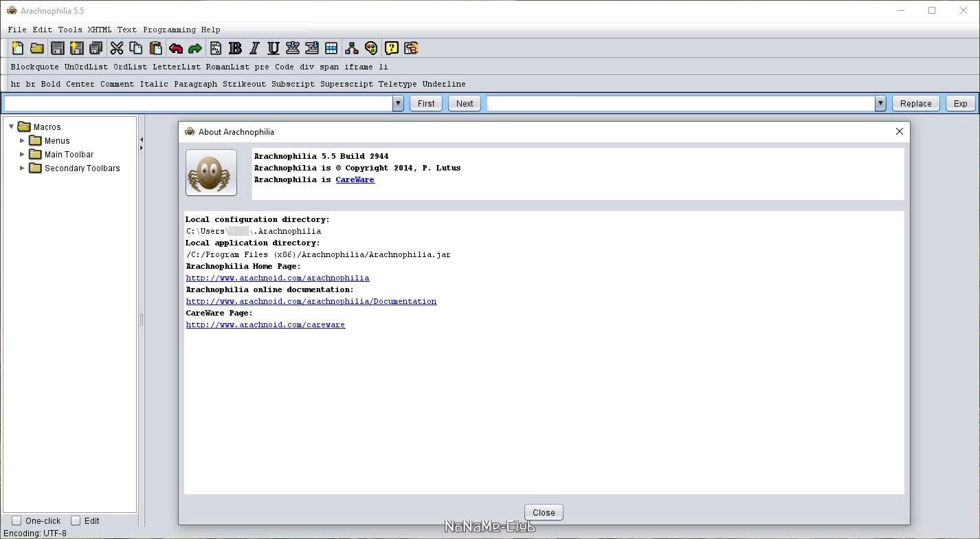Insert Paragraph tag from toolbar
The height and width of the screenshot is (539, 980).
click(x=196, y=84)
